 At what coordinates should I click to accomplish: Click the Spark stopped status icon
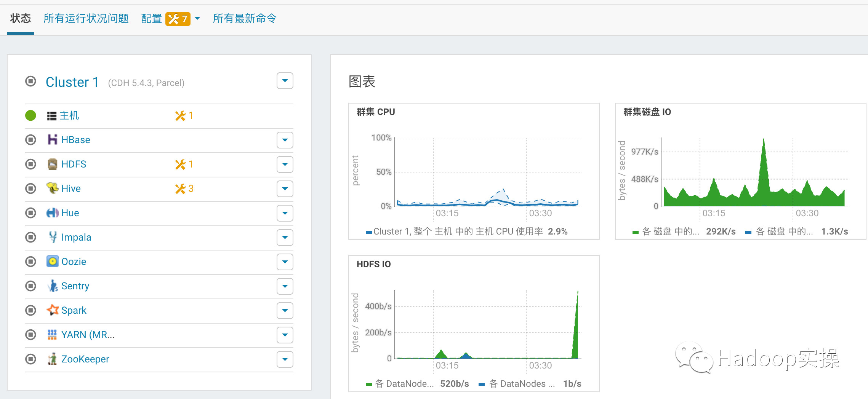[x=30, y=310]
